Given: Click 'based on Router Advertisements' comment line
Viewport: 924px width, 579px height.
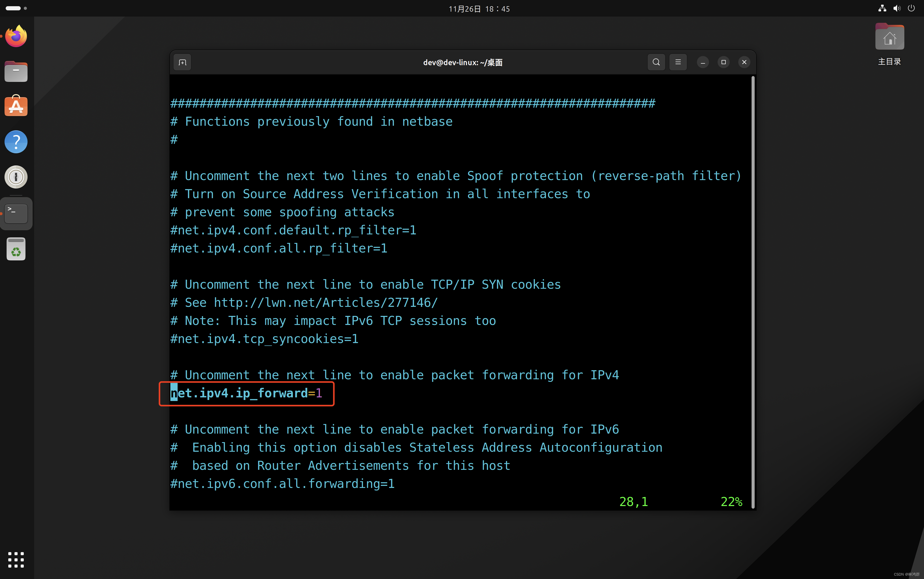Looking at the screenshot, I should point(340,466).
